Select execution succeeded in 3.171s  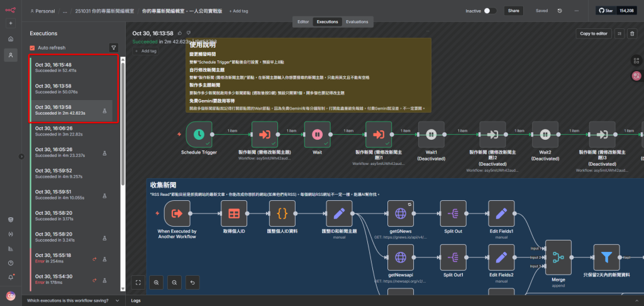click(x=72, y=216)
